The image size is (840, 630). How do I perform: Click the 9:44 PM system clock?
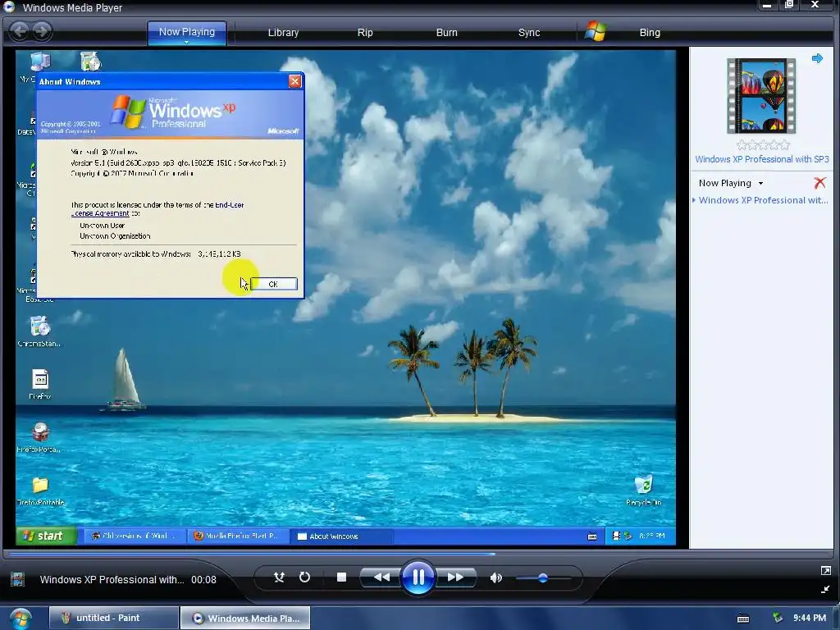810,618
